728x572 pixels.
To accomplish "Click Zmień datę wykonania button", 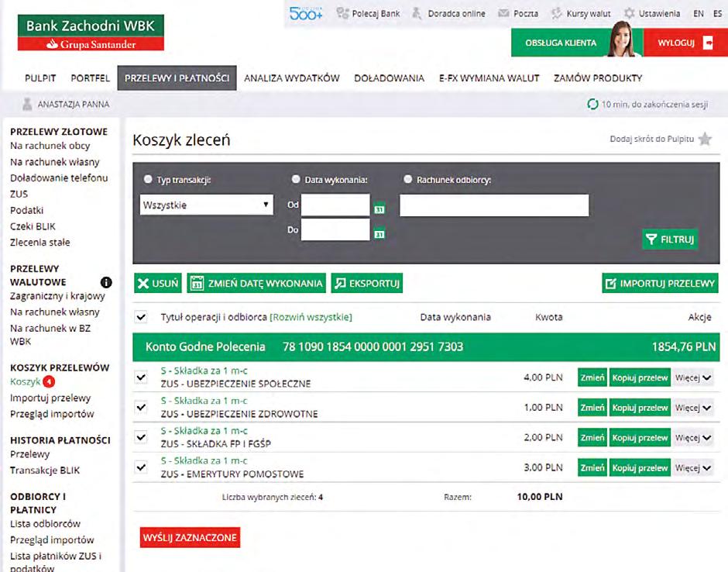I will (256, 283).
